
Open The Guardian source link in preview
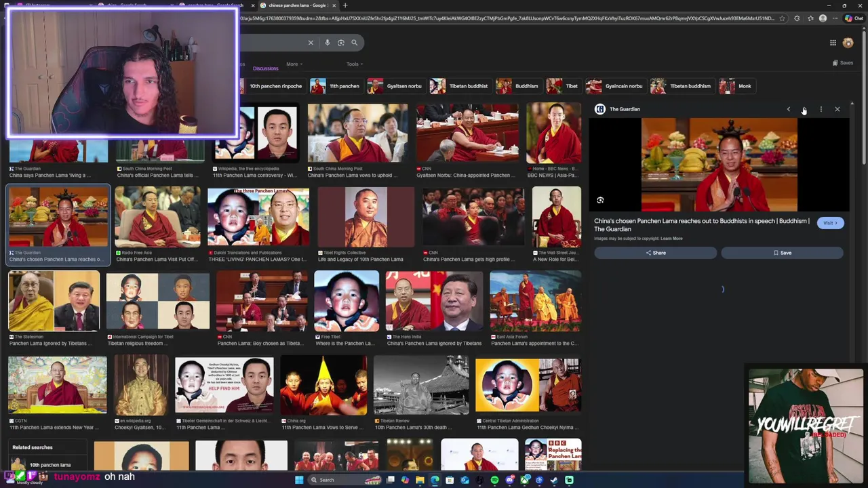(618, 109)
